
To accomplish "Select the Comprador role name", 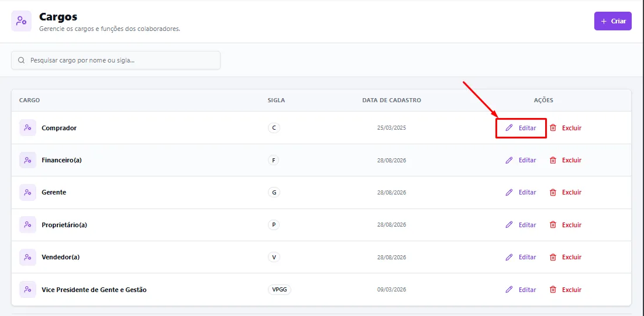I will 59,128.
